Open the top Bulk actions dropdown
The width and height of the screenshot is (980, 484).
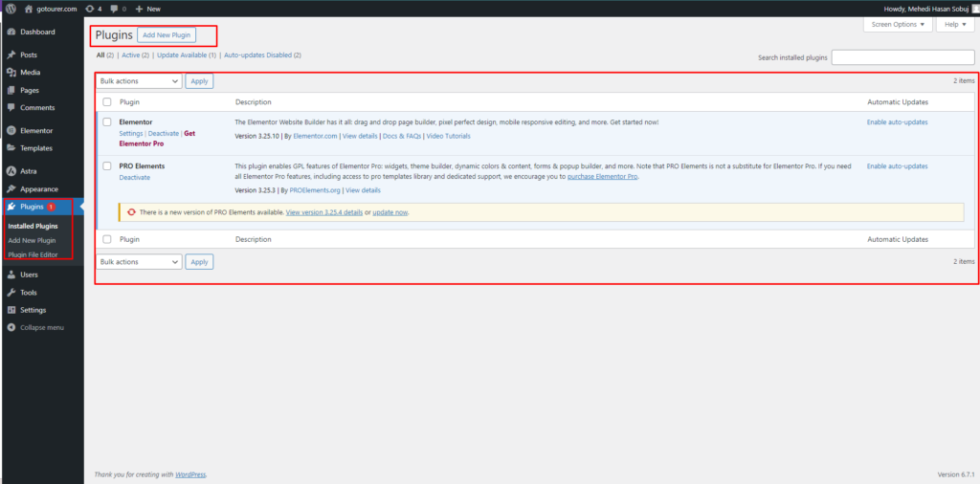(139, 81)
